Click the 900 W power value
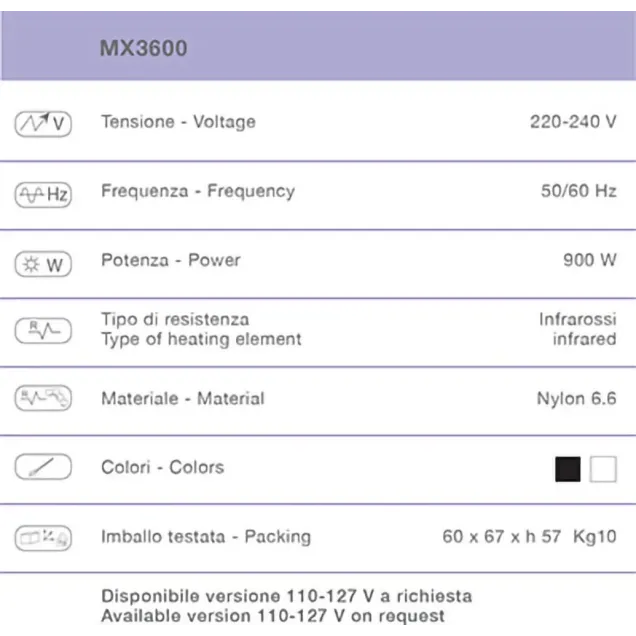This screenshot has height=636, width=636. (x=589, y=260)
